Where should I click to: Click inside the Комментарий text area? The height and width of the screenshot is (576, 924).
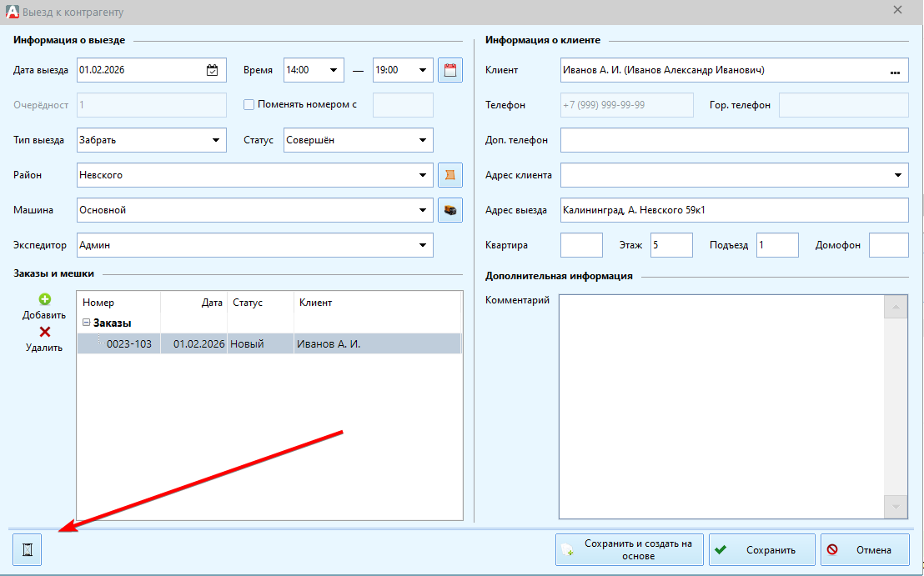[x=721, y=407]
